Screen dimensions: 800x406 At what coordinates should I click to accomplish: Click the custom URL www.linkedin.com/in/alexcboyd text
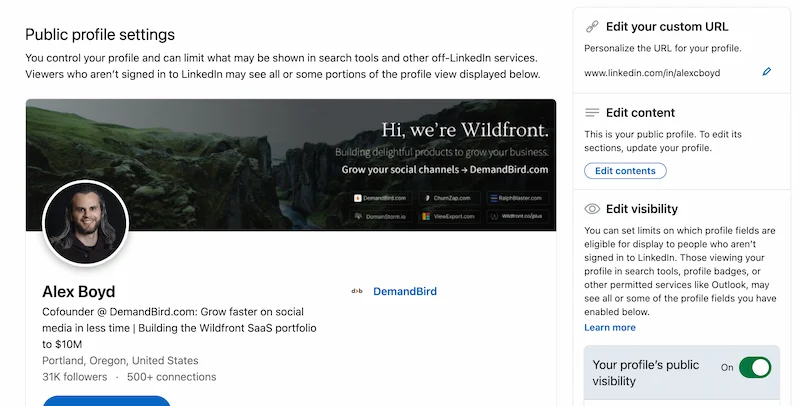pyautogui.click(x=652, y=73)
